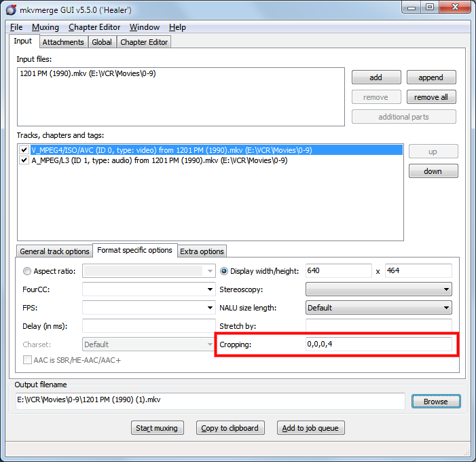Open the Window menu
The height and width of the screenshot is (462, 476).
click(145, 27)
